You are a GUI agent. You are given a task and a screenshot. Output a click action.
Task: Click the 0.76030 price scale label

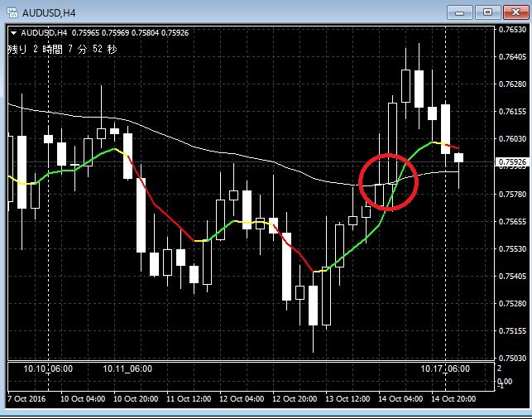point(512,139)
